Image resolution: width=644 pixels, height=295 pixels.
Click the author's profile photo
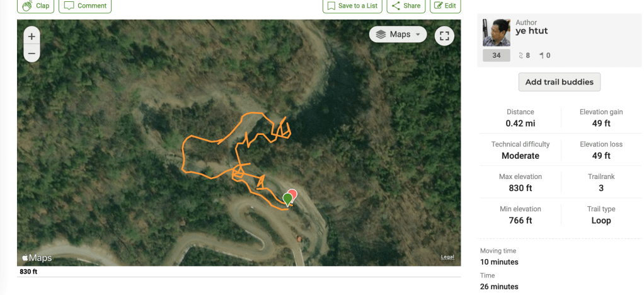coord(496,33)
